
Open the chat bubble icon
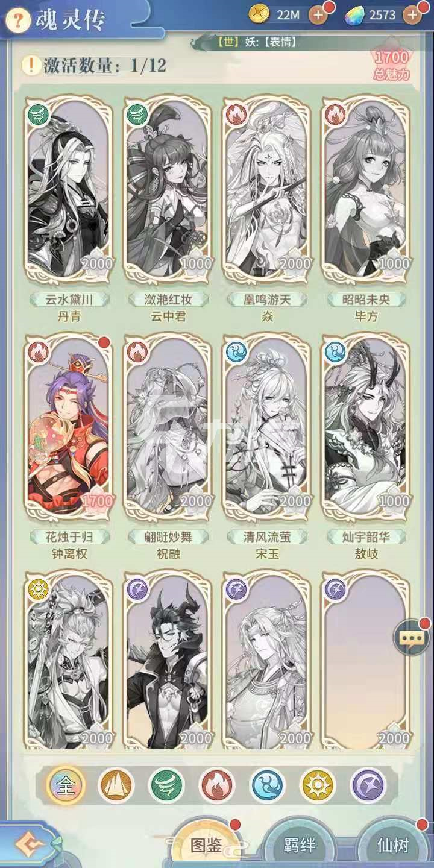(x=412, y=637)
